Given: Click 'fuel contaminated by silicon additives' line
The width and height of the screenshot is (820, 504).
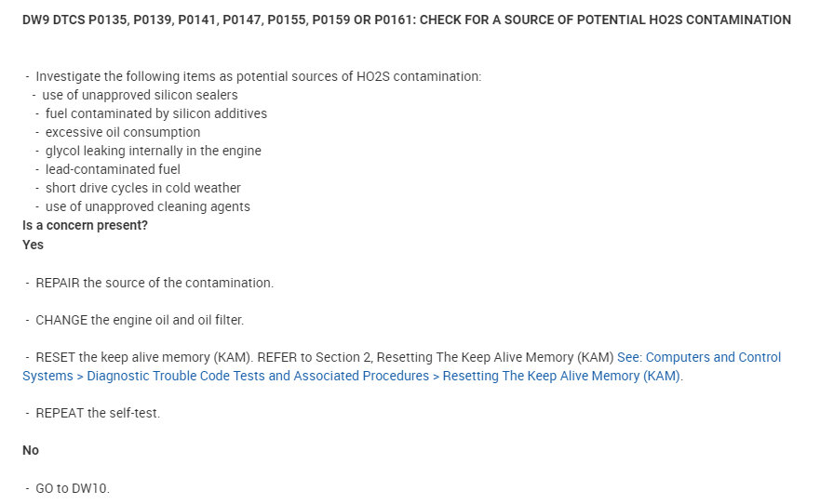Looking at the screenshot, I should coord(155,113).
